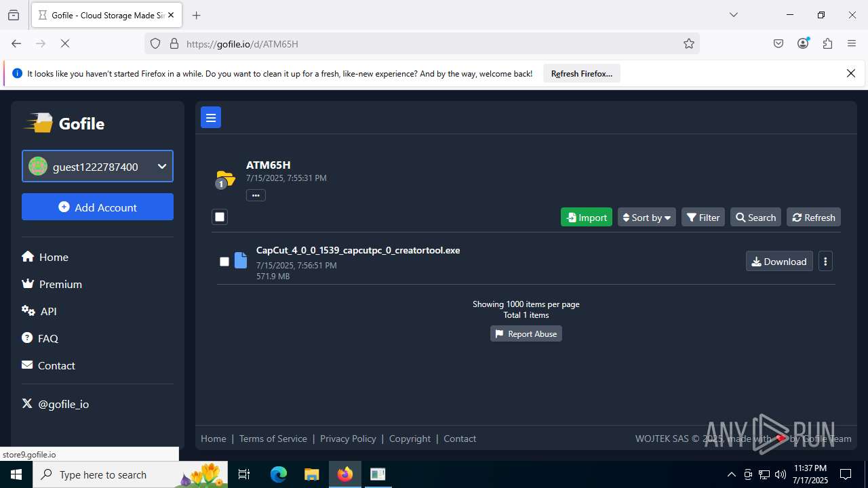Image resolution: width=868 pixels, height=488 pixels.
Task: Switch to Firefox in the taskbar
Action: point(345,474)
